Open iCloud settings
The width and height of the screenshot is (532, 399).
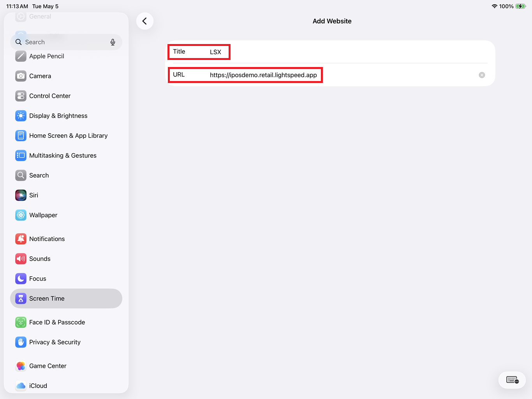tap(66, 386)
